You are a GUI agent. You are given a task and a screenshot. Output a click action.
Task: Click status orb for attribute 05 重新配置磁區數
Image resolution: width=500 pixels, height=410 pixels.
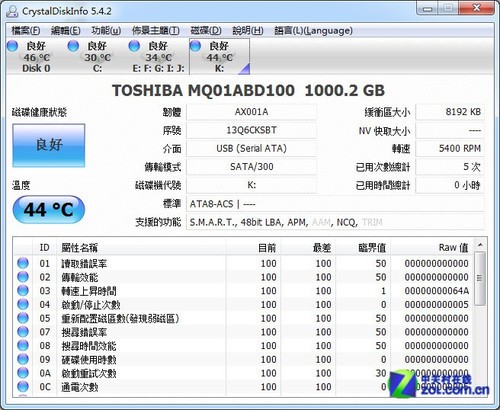pos(23,318)
